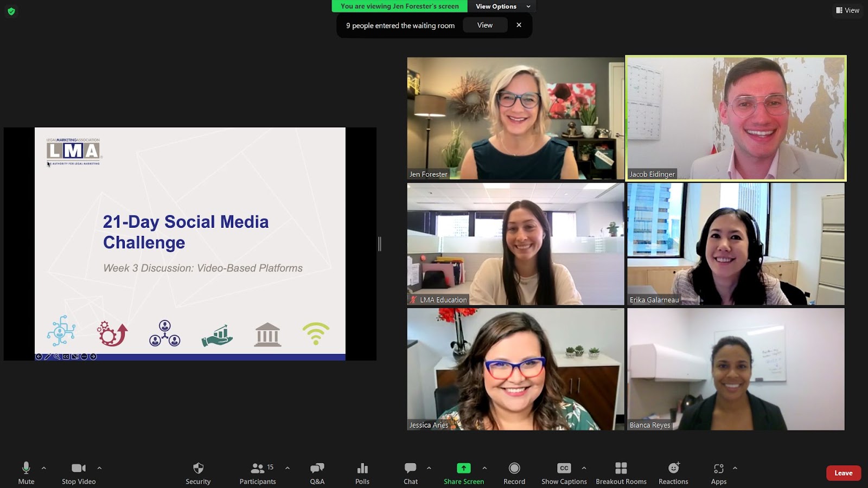Click View for waiting room notification
This screenshot has height=488, width=868.
coord(485,25)
